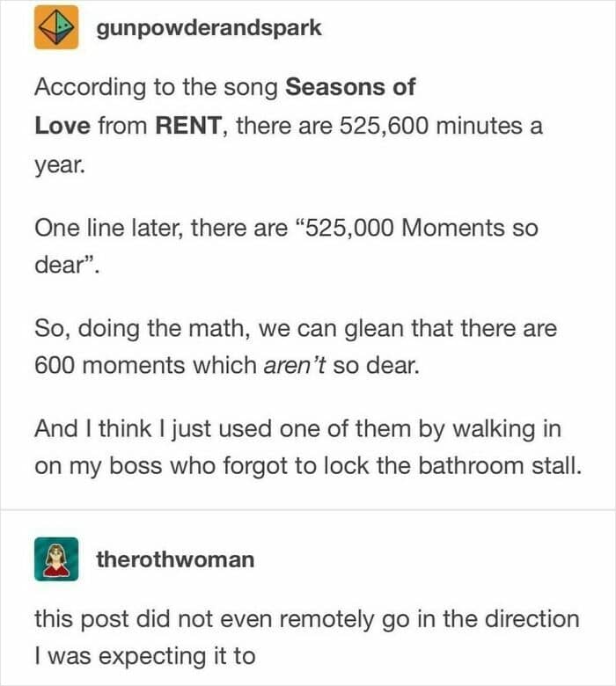Screen dimensions: 616x686
Task: Click the gunpowderandspark orange avatar icon
Action: tap(56, 27)
